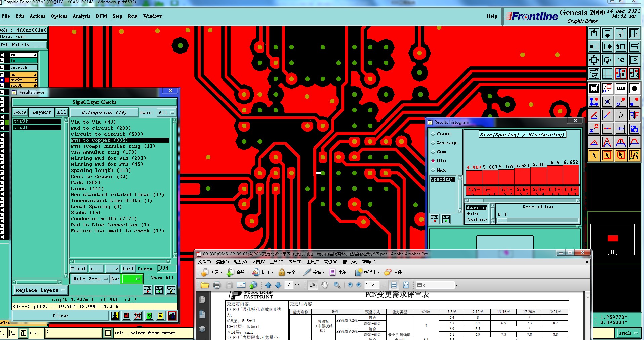The width and height of the screenshot is (644, 340).
Task: Click the 1:2 zoom scale icon
Action: [620, 60]
